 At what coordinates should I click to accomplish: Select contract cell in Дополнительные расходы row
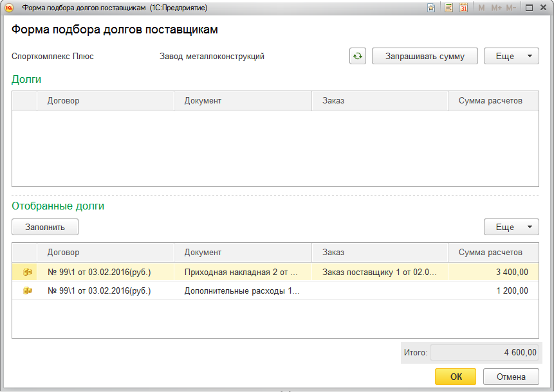pyautogui.click(x=106, y=290)
